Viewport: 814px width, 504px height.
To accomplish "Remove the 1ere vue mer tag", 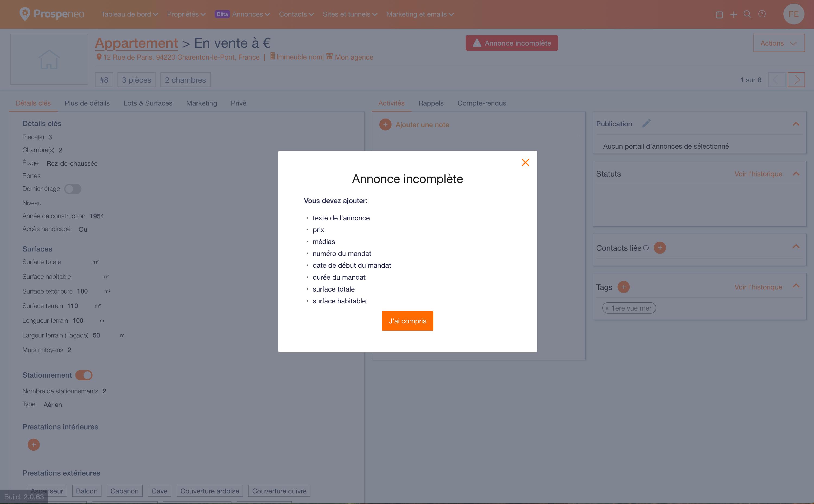I will [x=607, y=308].
